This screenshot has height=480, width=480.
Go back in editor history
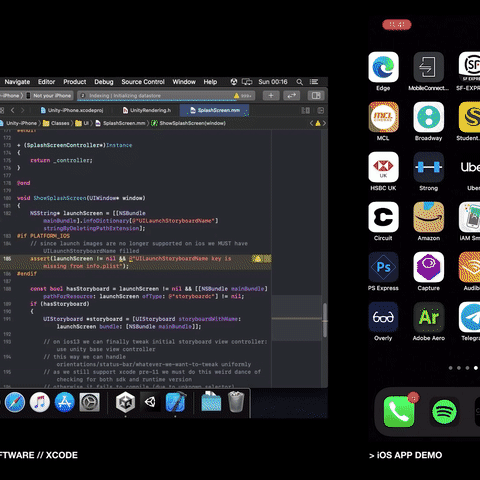pyautogui.click(x=13, y=110)
